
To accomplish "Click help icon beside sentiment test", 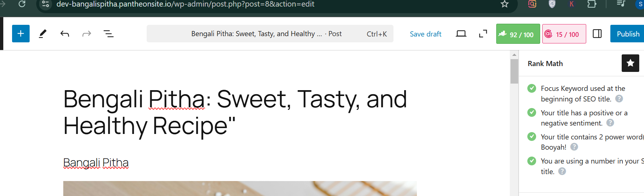I will click(610, 123).
